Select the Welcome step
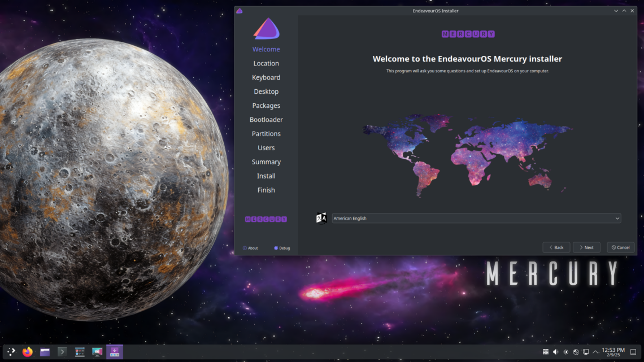 tap(266, 49)
